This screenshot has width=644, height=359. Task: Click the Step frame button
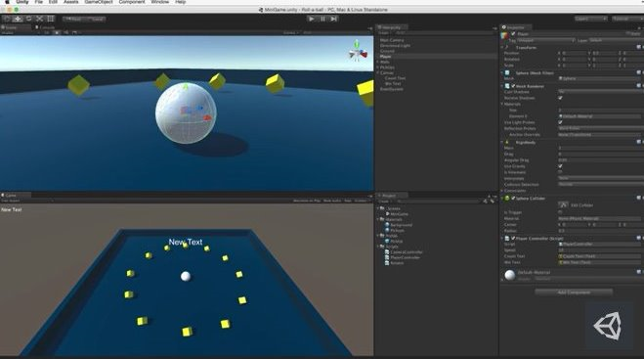[334, 19]
